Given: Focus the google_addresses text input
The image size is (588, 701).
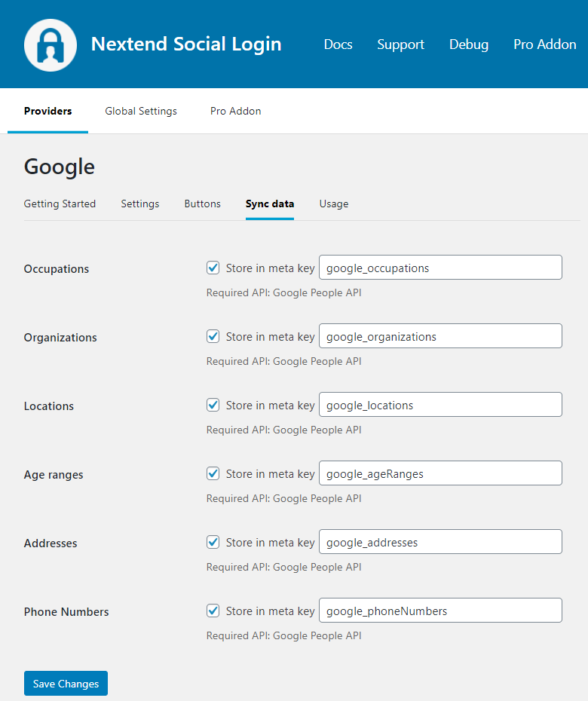Looking at the screenshot, I should [440, 542].
